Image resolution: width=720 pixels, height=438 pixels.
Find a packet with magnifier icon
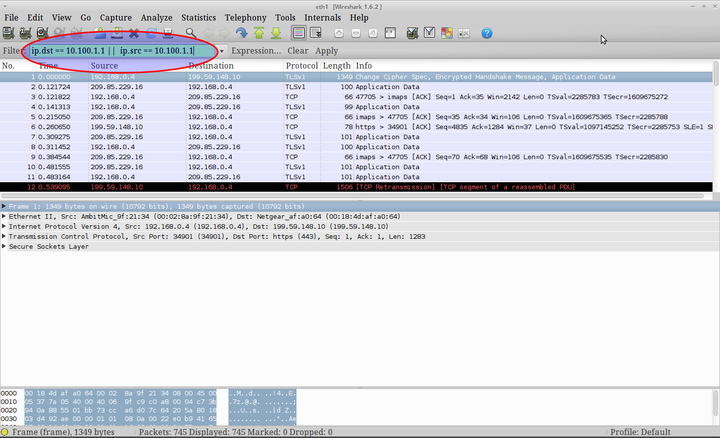coord(191,33)
